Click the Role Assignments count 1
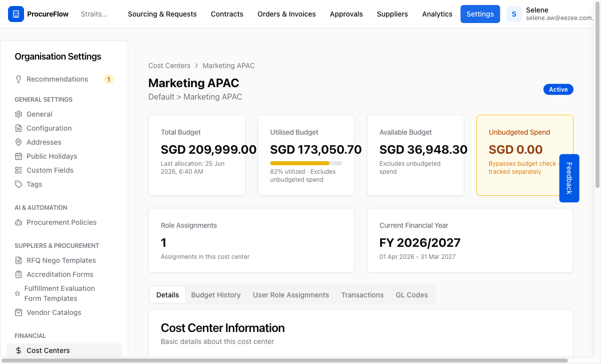The width and height of the screenshot is (601, 364). (164, 243)
